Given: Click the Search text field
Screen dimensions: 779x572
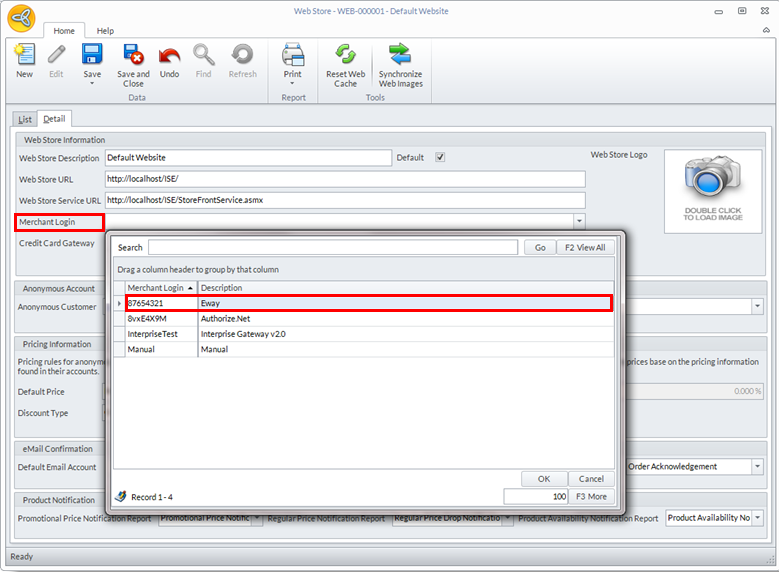Looking at the screenshot, I should (332, 247).
